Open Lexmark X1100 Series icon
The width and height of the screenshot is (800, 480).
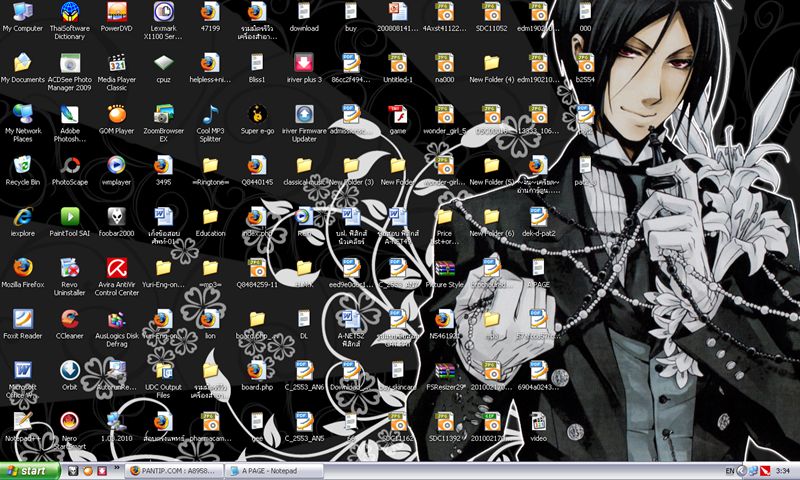coord(163,12)
